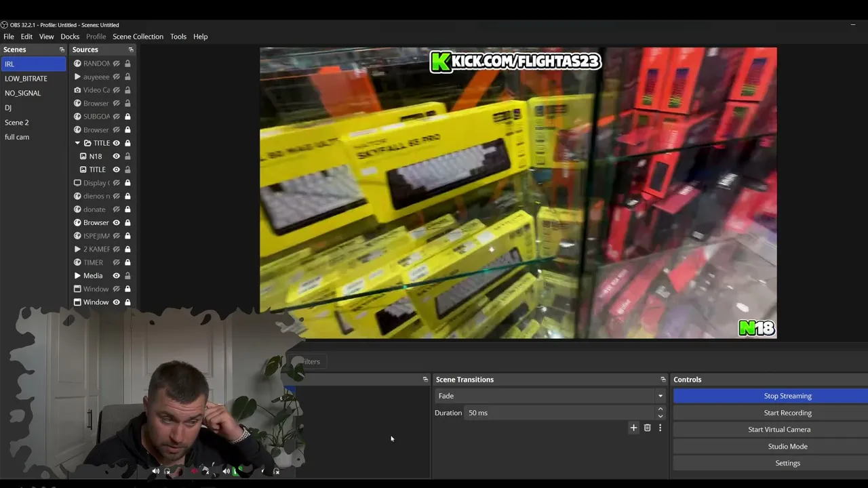Open the Docks menu
The image size is (868, 488).
70,37
